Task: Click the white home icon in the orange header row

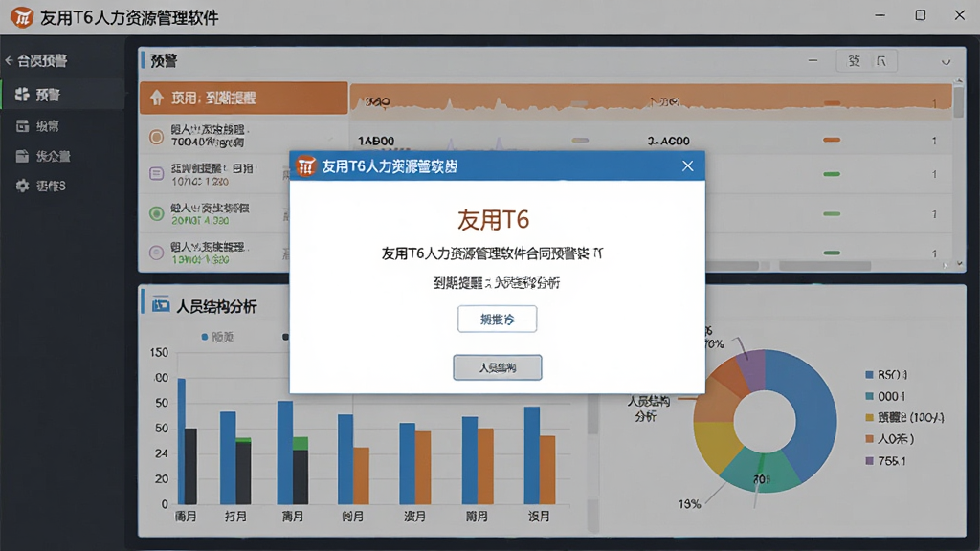Action: pyautogui.click(x=156, y=98)
